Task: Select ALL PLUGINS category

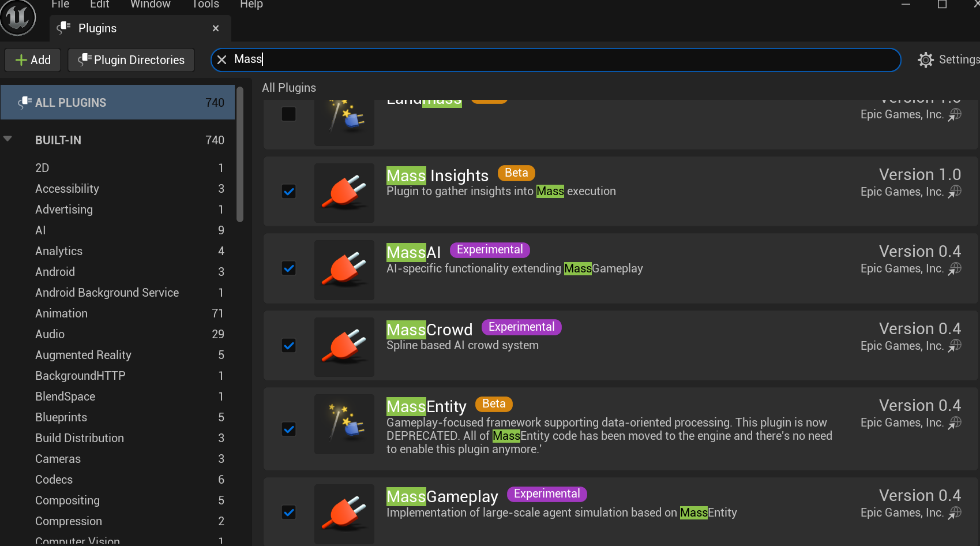Action: pyautogui.click(x=118, y=103)
